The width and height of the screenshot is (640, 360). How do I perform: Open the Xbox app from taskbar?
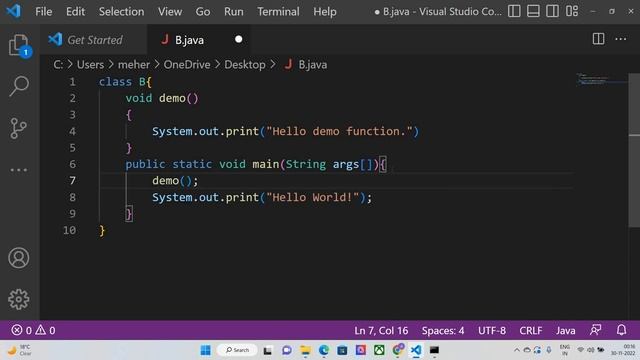coord(379,350)
